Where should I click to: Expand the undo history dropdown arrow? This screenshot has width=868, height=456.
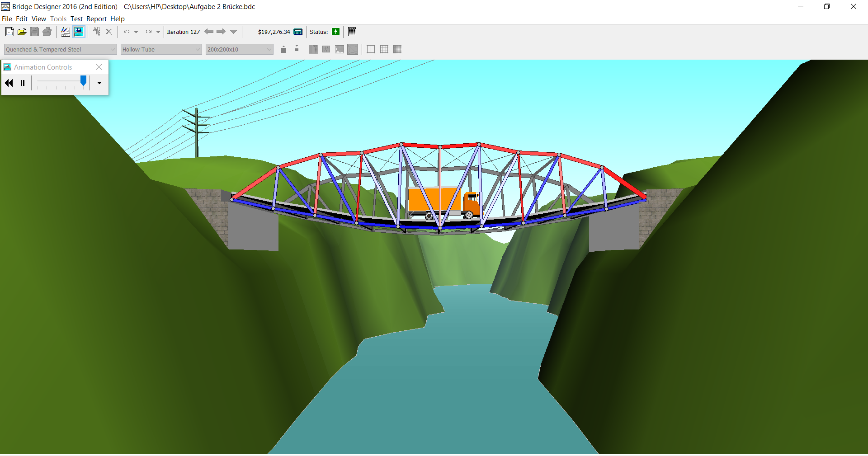136,32
